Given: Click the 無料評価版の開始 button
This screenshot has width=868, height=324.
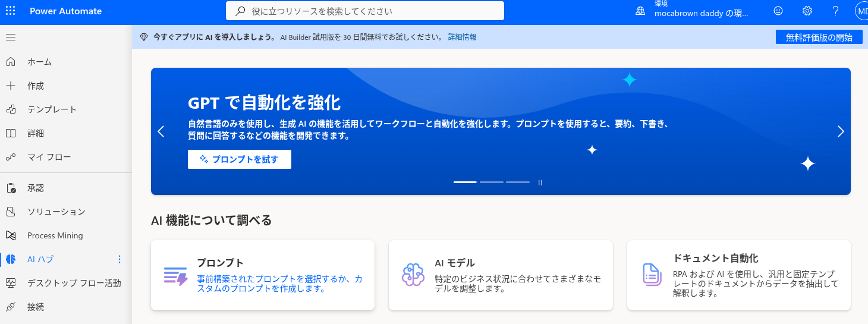Looking at the screenshot, I should click(x=819, y=37).
